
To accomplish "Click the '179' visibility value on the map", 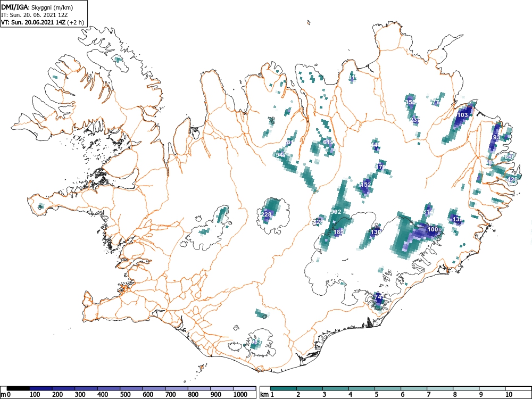I will (381, 167).
